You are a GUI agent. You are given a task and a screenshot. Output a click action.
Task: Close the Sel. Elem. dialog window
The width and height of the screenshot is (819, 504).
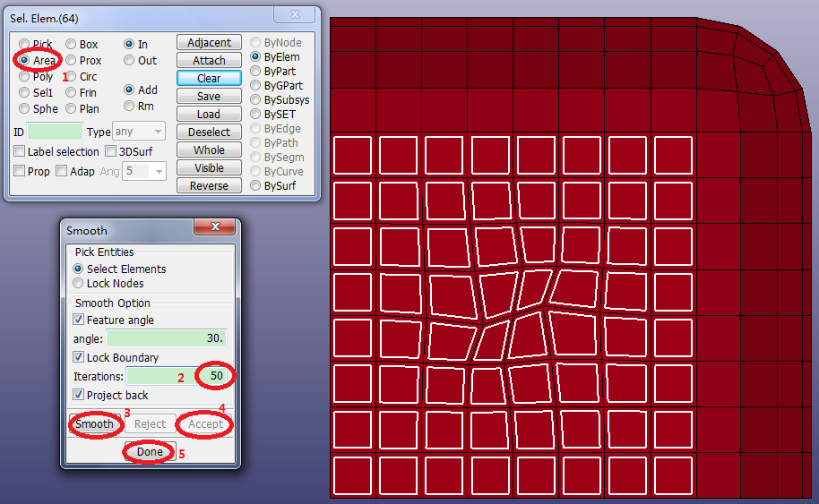point(296,14)
